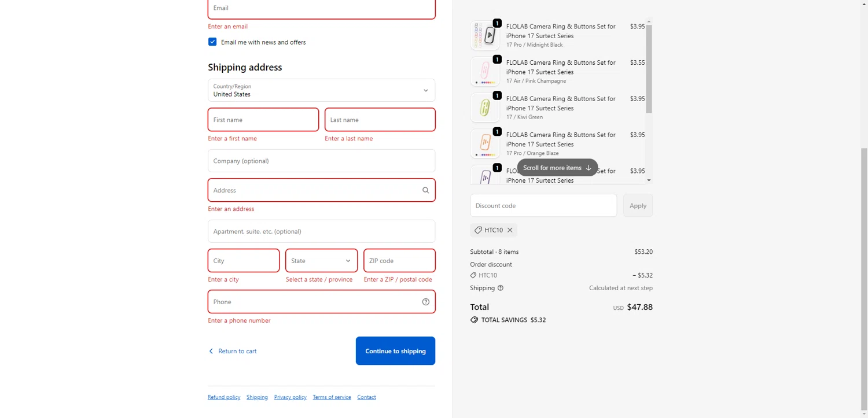
Task: Click the down arrow in Scroll for more items
Action: tap(589, 168)
